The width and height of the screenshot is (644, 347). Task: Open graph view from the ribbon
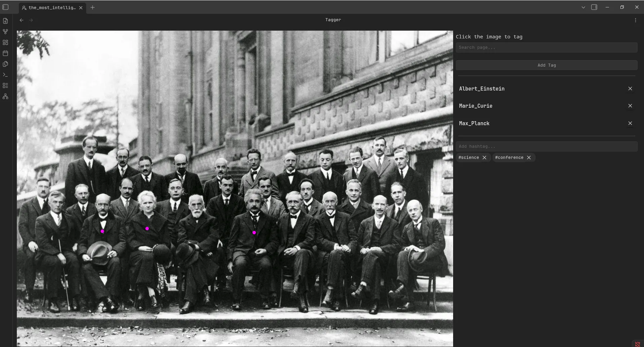click(5, 32)
